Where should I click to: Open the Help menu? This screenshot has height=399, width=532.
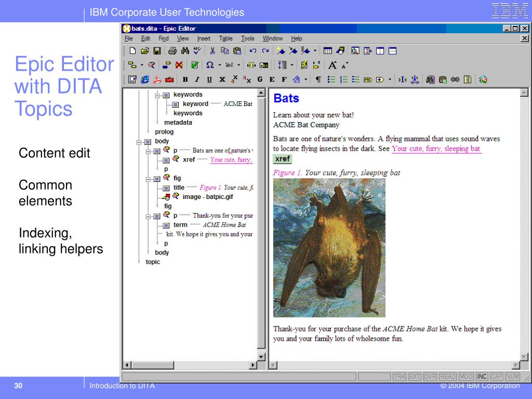click(x=297, y=38)
